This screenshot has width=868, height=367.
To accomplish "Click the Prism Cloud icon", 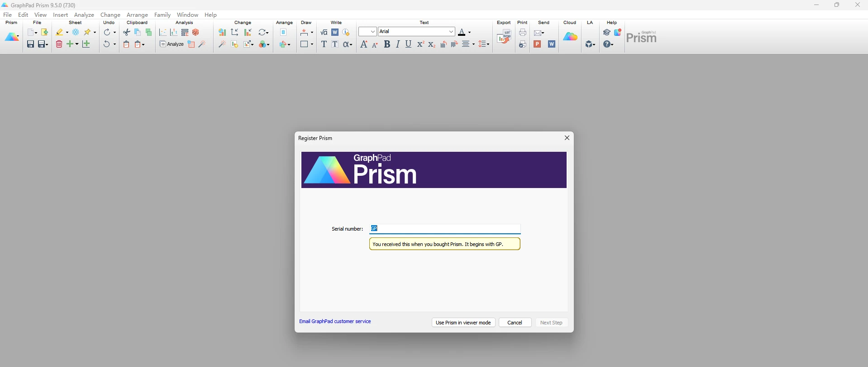I will coord(570,37).
